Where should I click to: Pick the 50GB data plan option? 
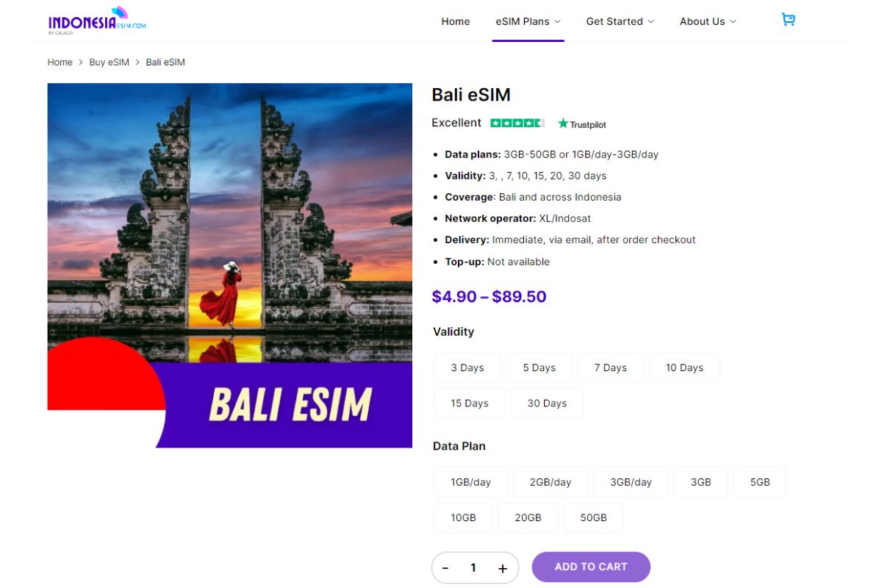coord(593,517)
